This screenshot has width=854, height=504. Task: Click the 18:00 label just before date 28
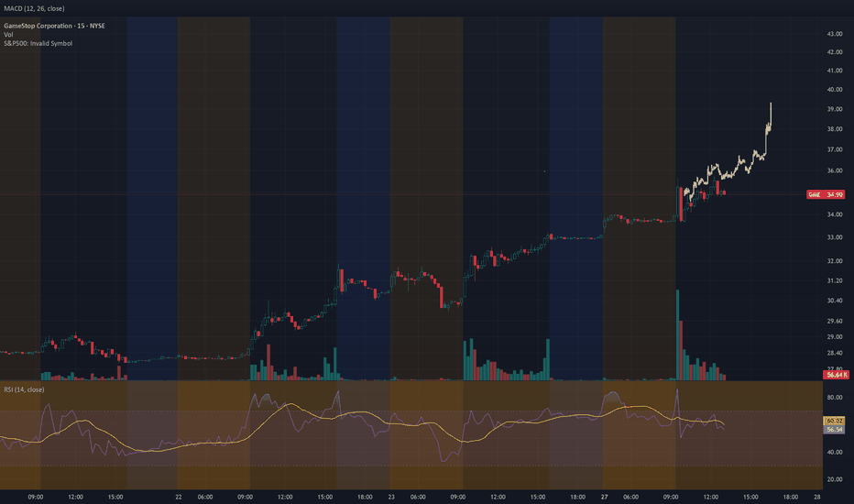coord(791,497)
